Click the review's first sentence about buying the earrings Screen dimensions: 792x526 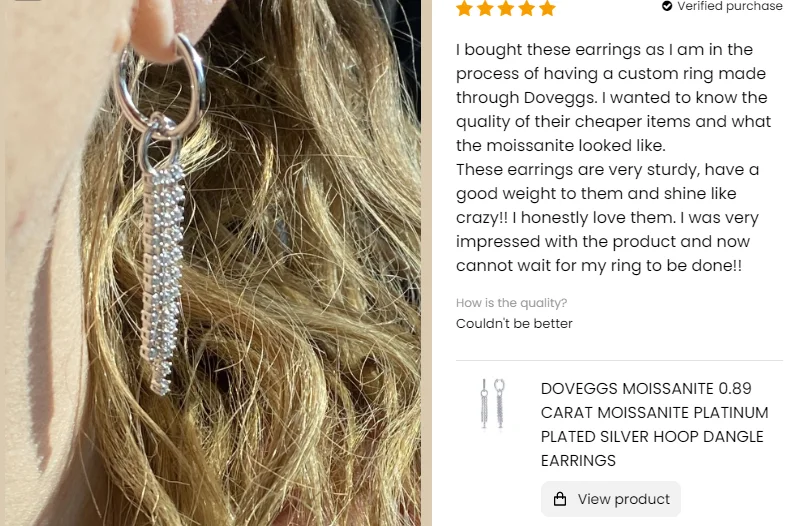coord(613,98)
